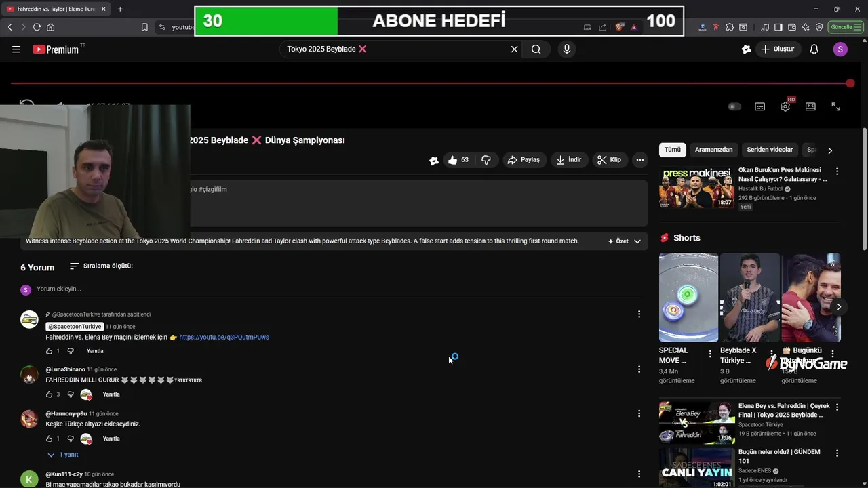Like the Harmony-p9u comment

[x=49, y=439]
